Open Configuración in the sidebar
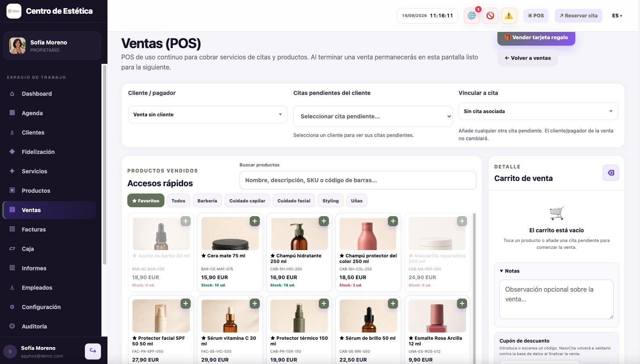 coord(49,307)
